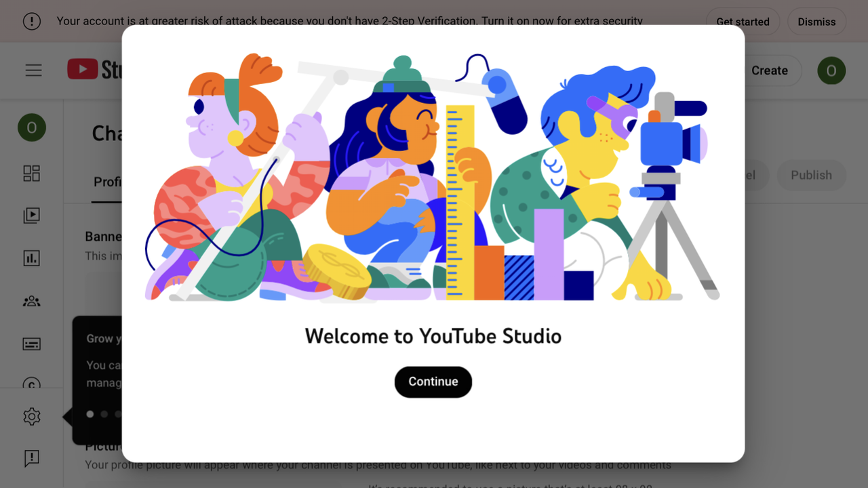
Task: Open the Copyright sidebar icon
Action: click(32, 384)
